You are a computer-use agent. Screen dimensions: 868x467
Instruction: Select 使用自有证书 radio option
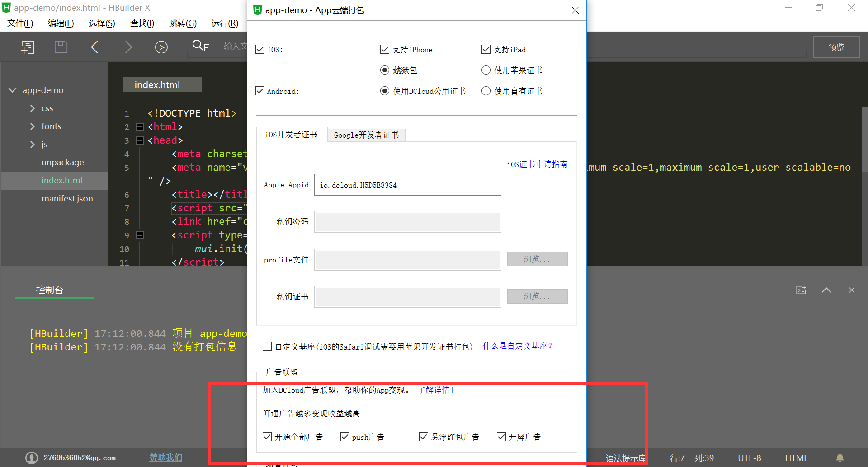(486, 91)
